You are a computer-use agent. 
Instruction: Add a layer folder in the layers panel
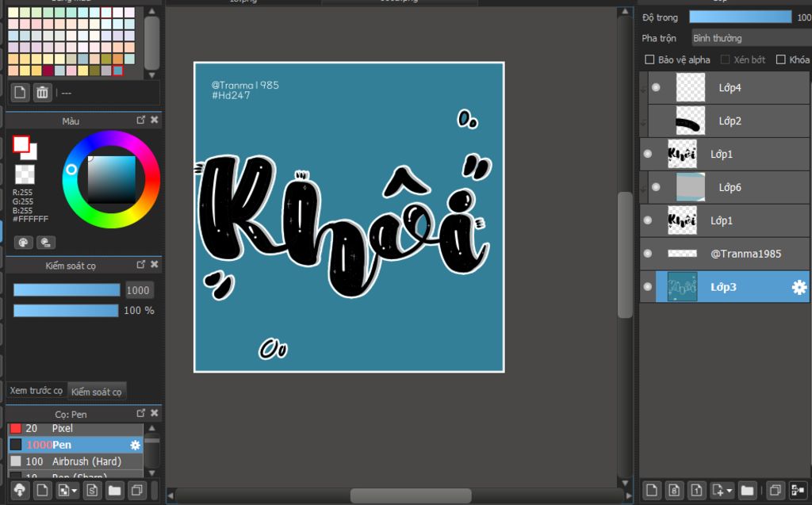(747, 490)
